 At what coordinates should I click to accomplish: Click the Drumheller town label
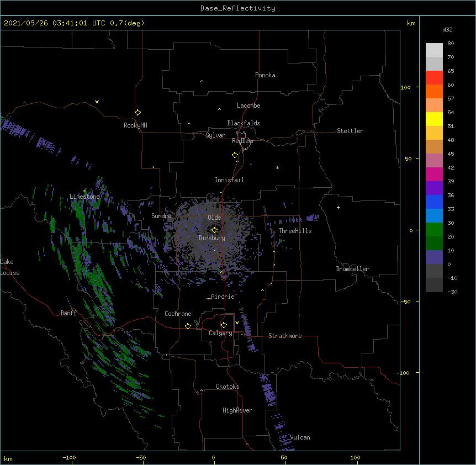click(x=352, y=269)
